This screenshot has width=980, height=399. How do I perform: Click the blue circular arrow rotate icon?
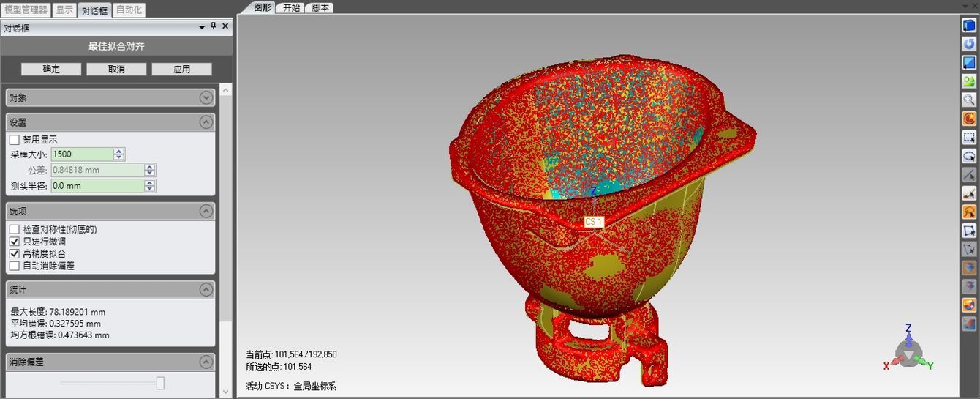point(969,45)
